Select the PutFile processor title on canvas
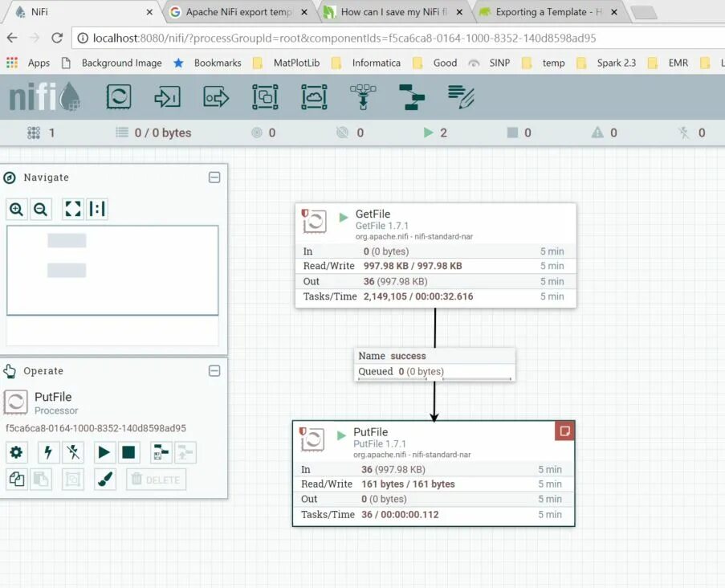The height and width of the screenshot is (588, 725). coord(370,431)
